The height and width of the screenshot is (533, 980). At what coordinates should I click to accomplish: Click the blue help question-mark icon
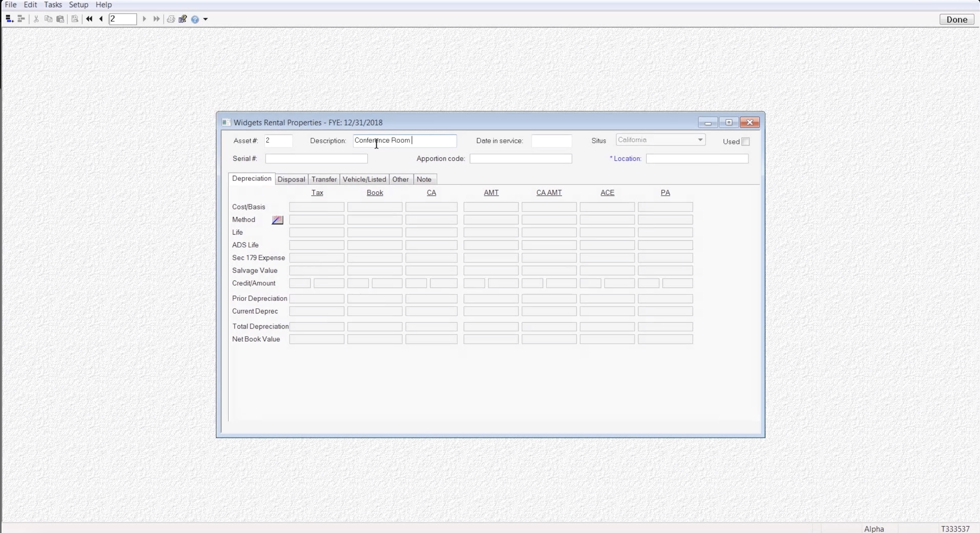(x=195, y=19)
